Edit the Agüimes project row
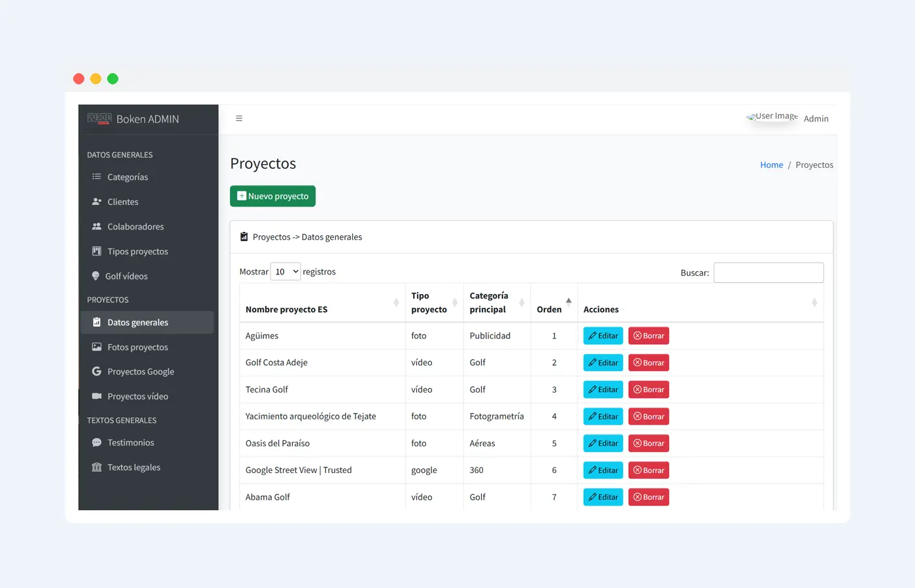 [x=603, y=336]
